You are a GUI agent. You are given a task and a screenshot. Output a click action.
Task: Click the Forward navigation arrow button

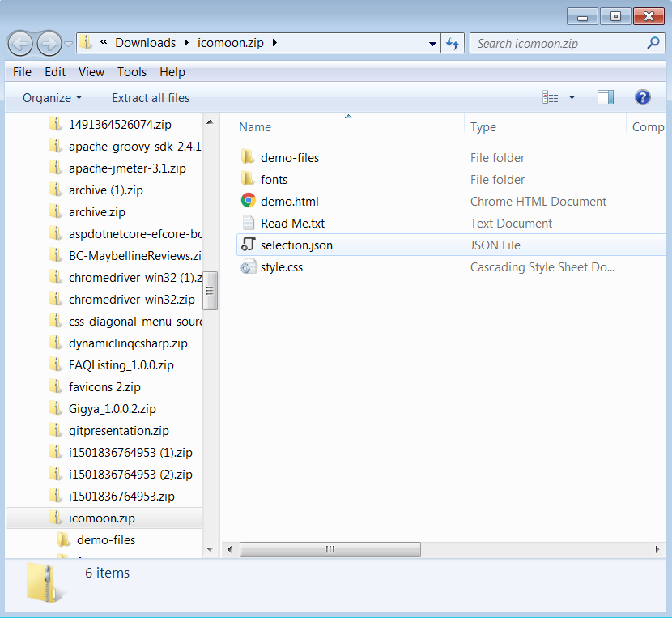coord(49,43)
